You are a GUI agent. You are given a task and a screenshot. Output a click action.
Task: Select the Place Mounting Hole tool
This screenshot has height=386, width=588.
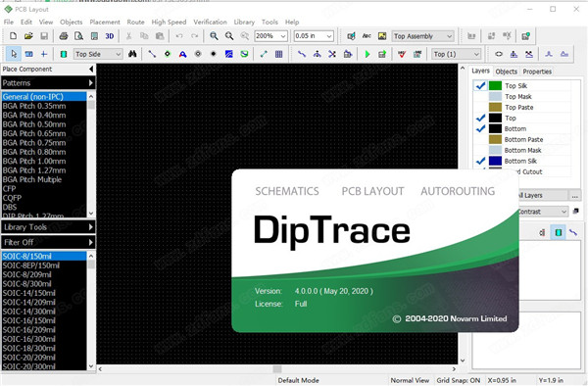pyautogui.click(x=214, y=54)
